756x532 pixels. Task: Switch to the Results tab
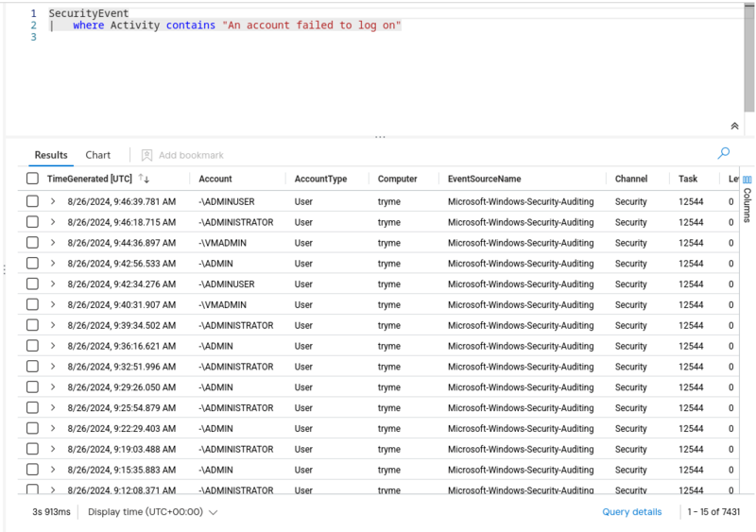pos(51,155)
